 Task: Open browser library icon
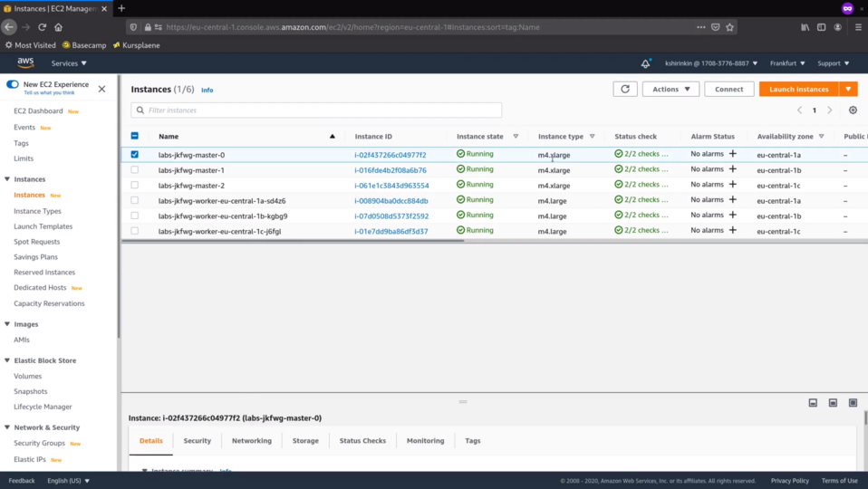click(x=805, y=27)
